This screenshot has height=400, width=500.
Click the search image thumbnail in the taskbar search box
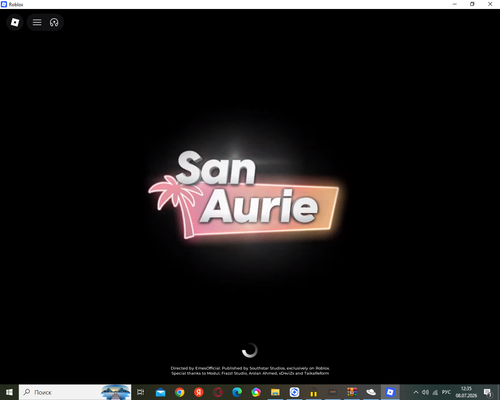[x=115, y=392]
